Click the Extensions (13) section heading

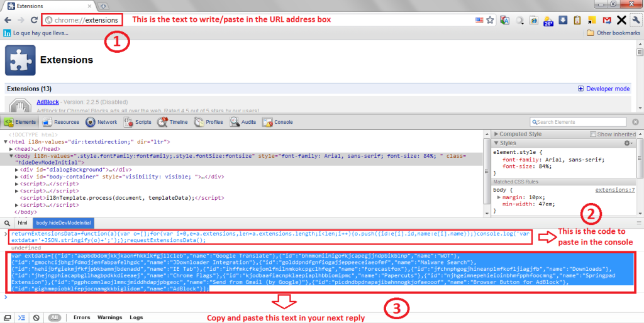click(x=29, y=89)
